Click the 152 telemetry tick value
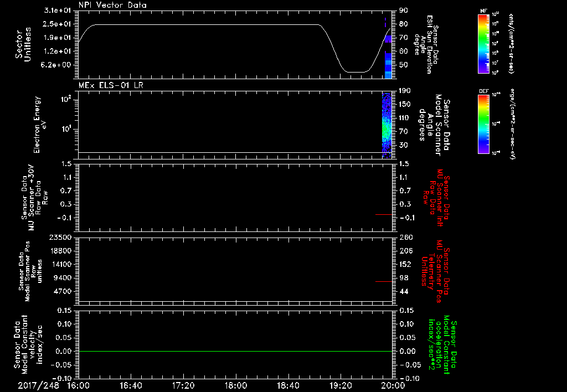 pos(406,264)
